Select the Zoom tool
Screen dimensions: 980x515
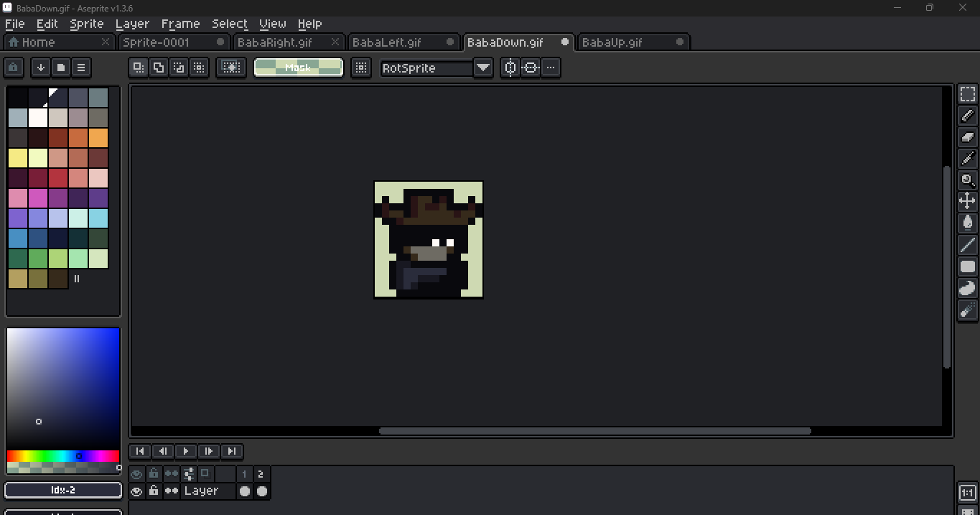tap(968, 180)
